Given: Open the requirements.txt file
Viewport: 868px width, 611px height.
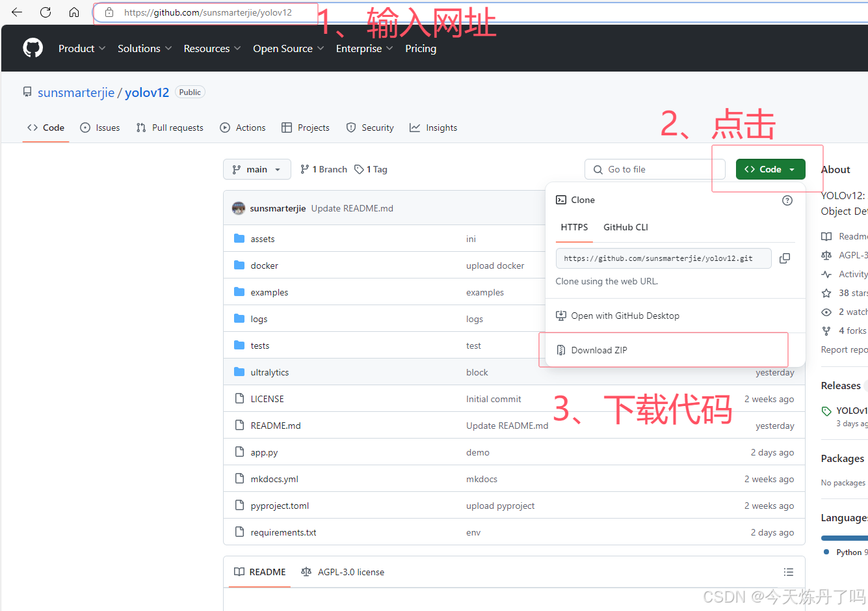Looking at the screenshot, I should point(283,532).
